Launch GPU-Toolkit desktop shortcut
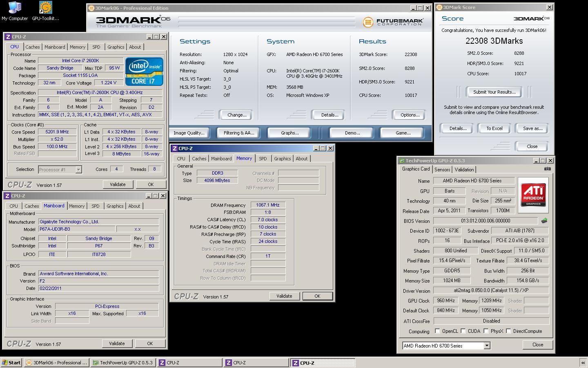 click(45, 11)
